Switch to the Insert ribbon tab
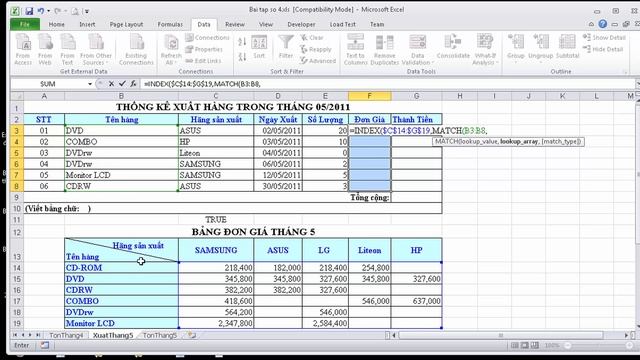This screenshot has width=640, height=360. click(87, 24)
